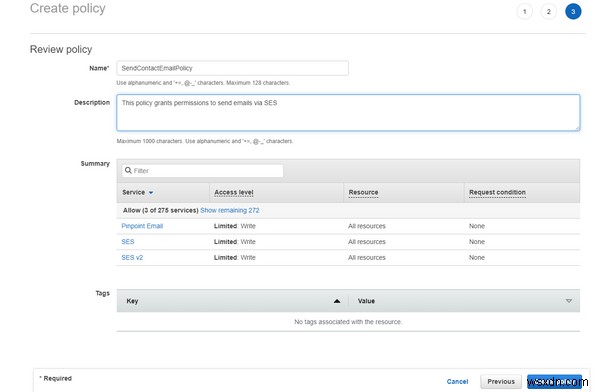Click the Resource column header
Image resolution: width=600 pixels, height=392 pixels.
pos(363,192)
